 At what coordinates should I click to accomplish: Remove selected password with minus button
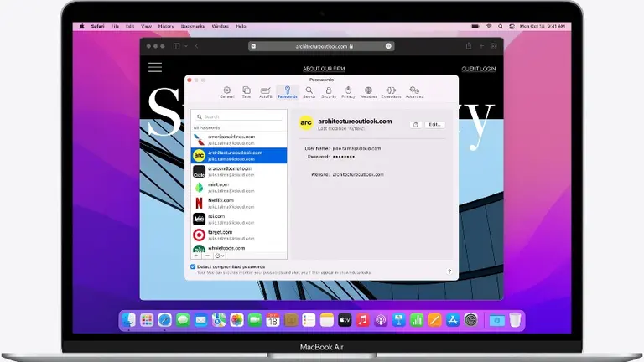click(x=207, y=256)
